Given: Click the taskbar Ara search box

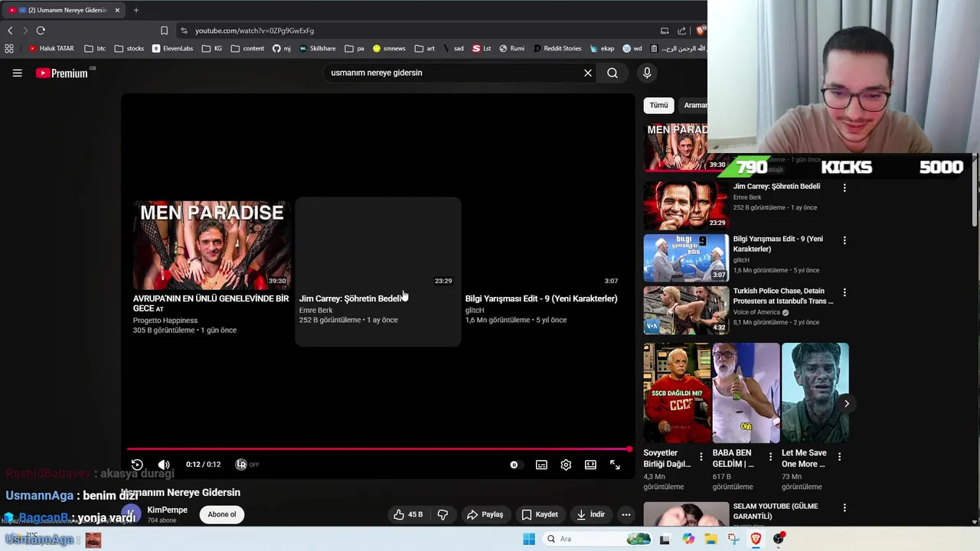Looking at the screenshot, I should [x=597, y=539].
